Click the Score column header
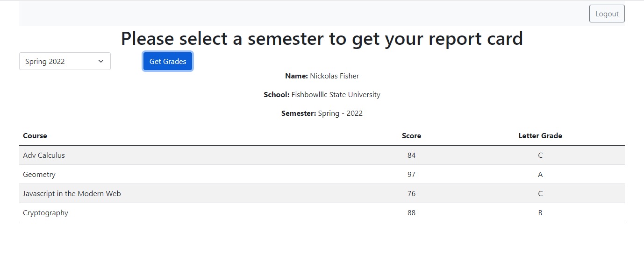This screenshot has width=644, height=268. (x=411, y=136)
